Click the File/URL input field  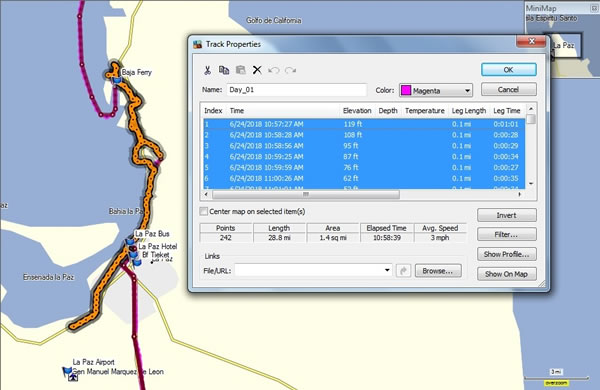pos(309,271)
